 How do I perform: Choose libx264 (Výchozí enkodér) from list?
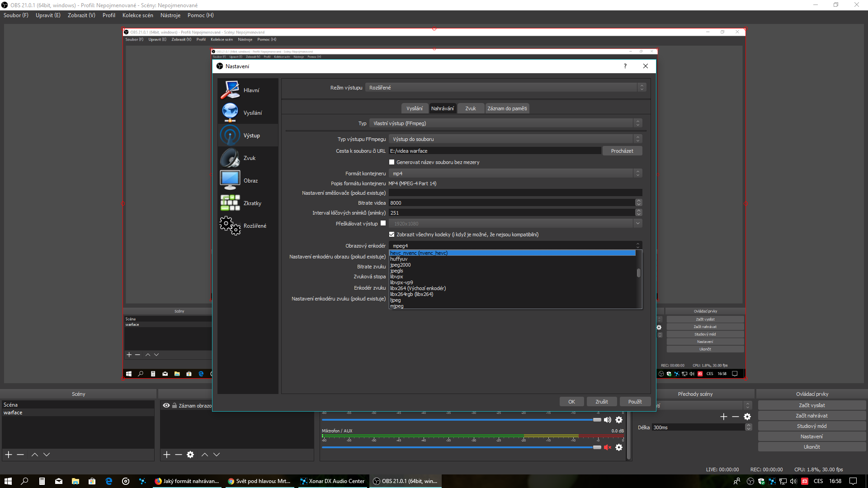pos(418,288)
